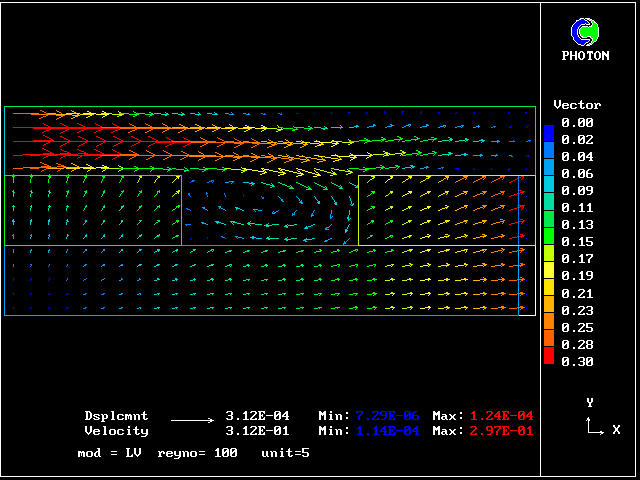Click the reference vector arrow beside Dsplcmnt
This screenshot has height=480, width=640.
(x=192, y=417)
